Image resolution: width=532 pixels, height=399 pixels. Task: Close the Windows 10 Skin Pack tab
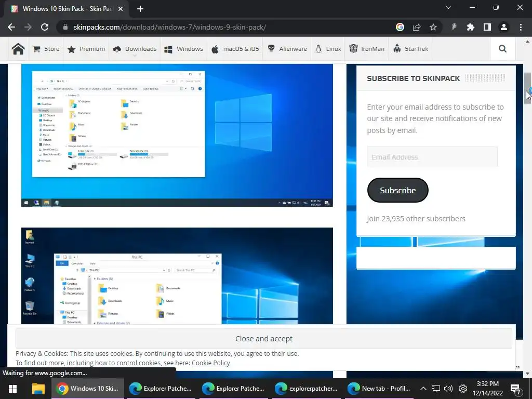(x=121, y=9)
